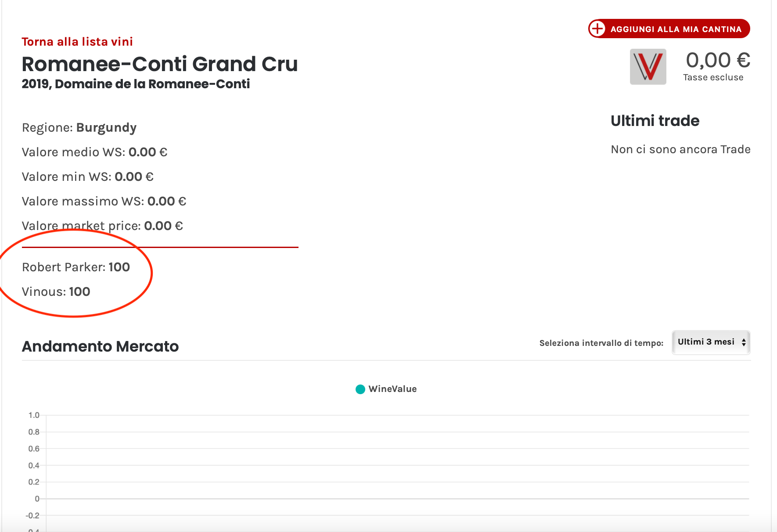The height and width of the screenshot is (532, 777).
Task: Click the 1.0 y-axis label on chart
Action: click(34, 415)
